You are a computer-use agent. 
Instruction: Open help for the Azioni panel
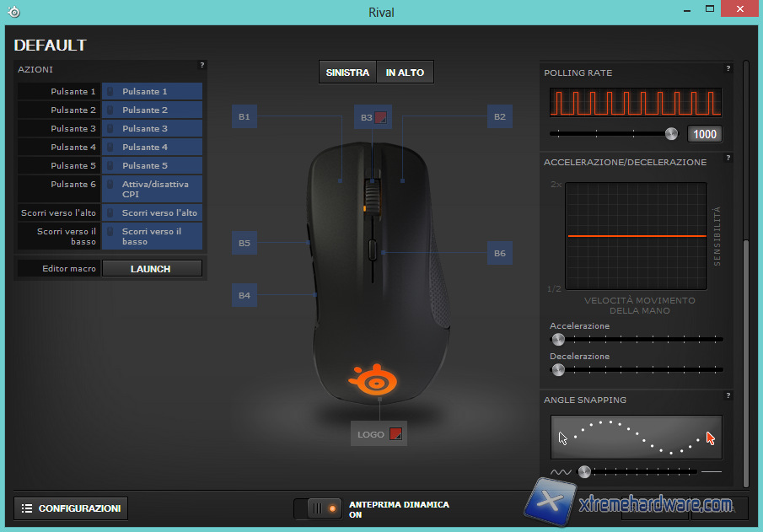click(x=201, y=65)
